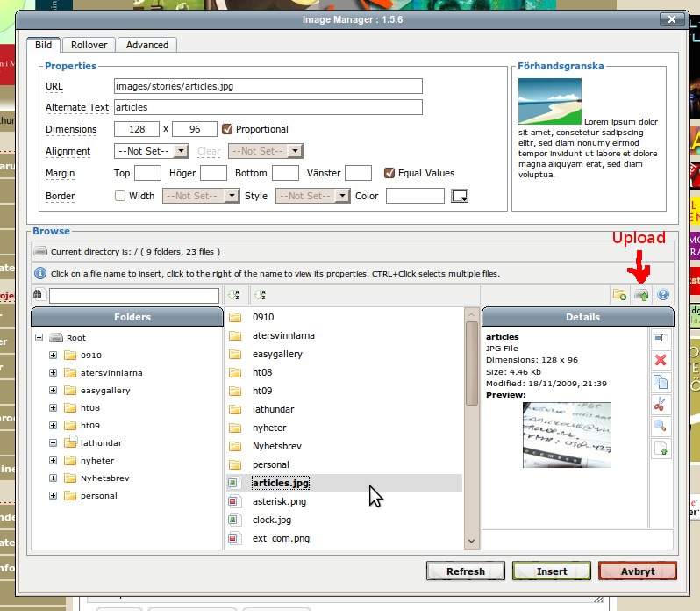The height and width of the screenshot is (611, 700).
Task: Click the 0910 folder icon in file list
Action: click(235, 317)
